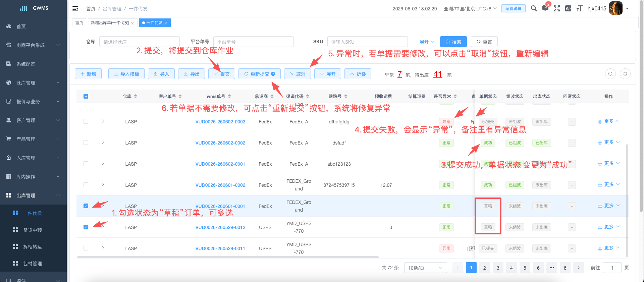
Task: Switch to the 首页 tab
Action: [x=79, y=23]
